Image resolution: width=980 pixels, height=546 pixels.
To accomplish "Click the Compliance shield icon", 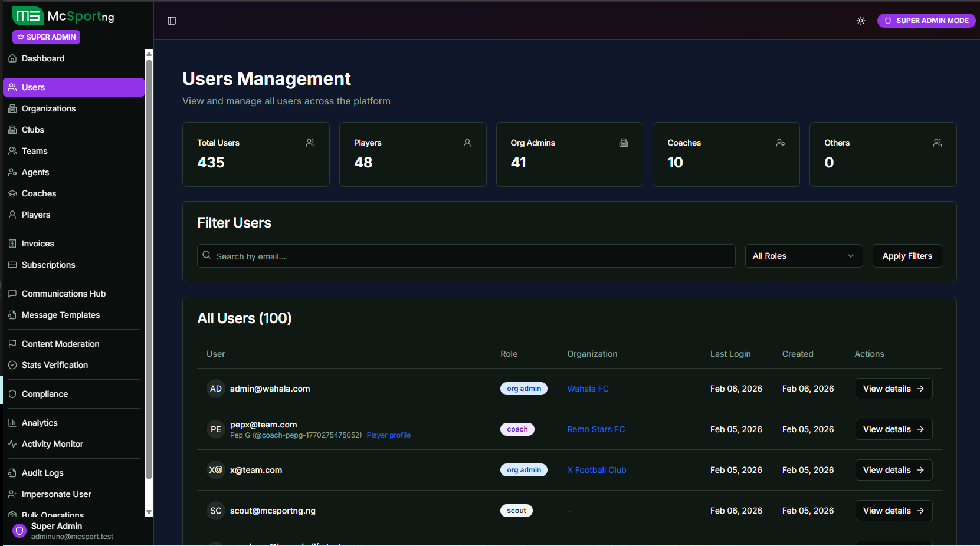I will (x=12, y=394).
